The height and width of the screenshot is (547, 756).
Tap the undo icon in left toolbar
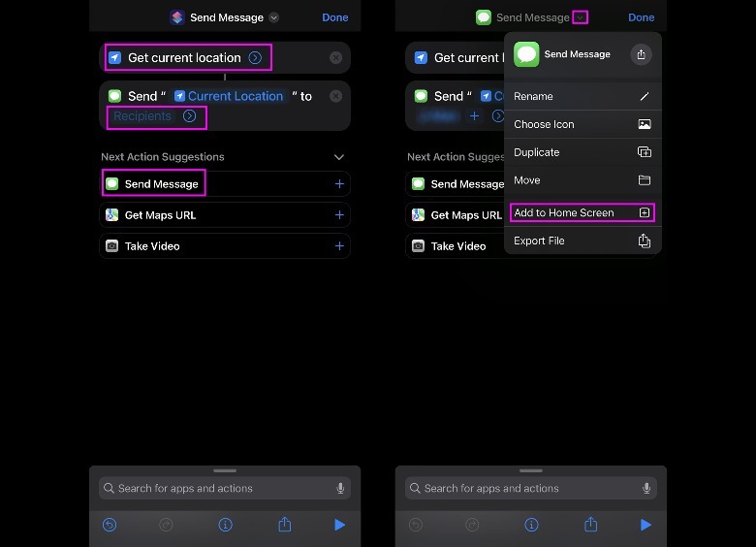coord(110,525)
